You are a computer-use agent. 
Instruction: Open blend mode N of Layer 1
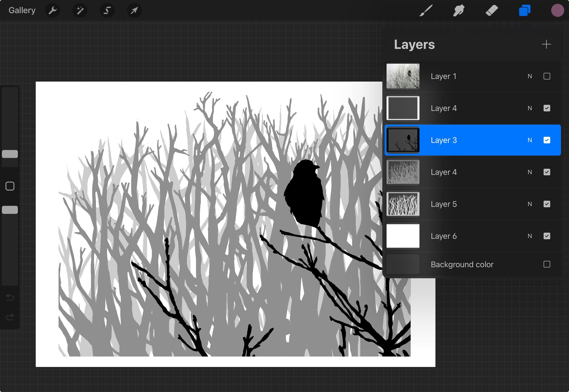point(530,76)
